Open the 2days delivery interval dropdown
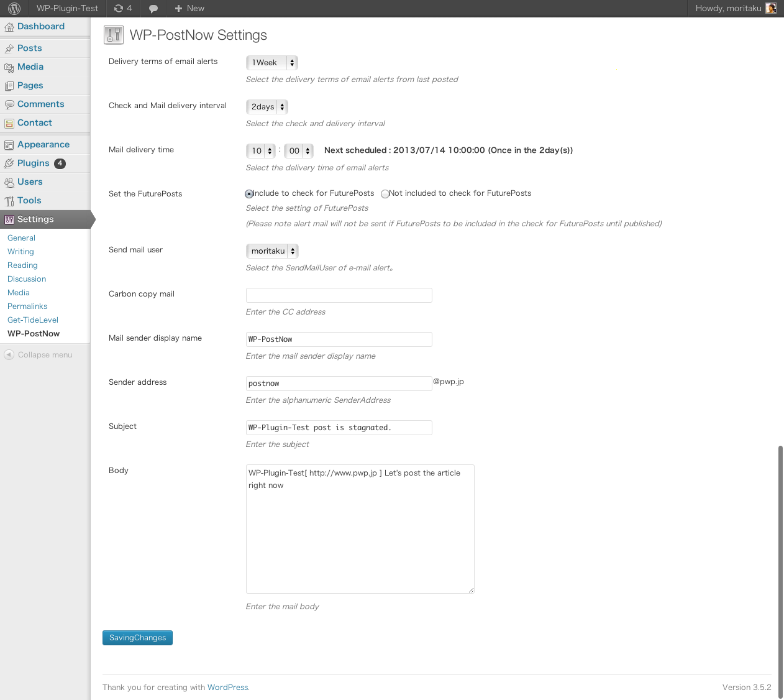This screenshot has width=784, height=700. pyautogui.click(x=267, y=107)
